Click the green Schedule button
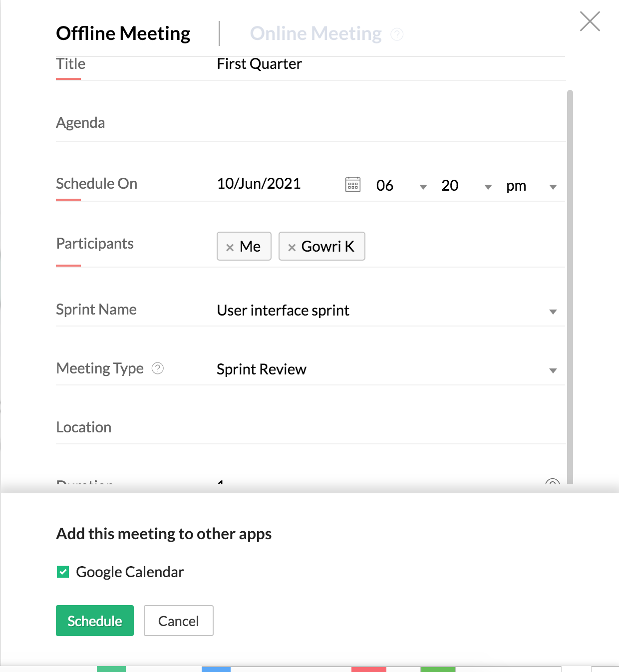619x672 pixels. 95,621
